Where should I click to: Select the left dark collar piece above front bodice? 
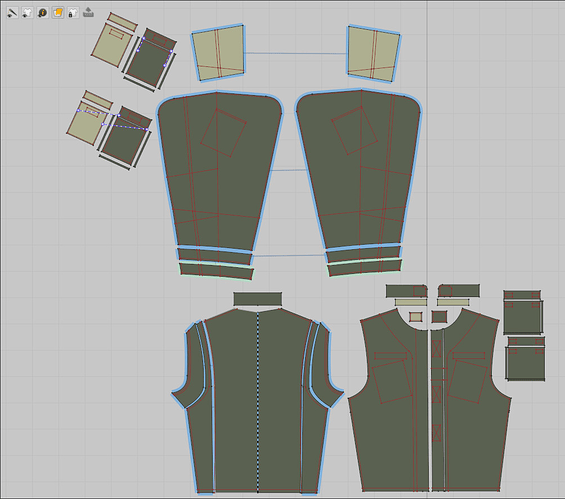pyautogui.click(x=406, y=291)
